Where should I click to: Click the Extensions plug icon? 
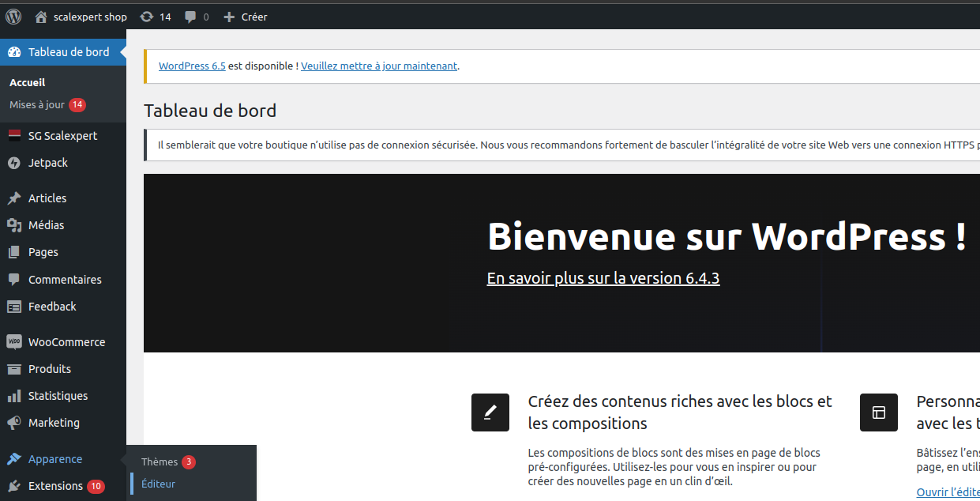click(x=14, y=486)
